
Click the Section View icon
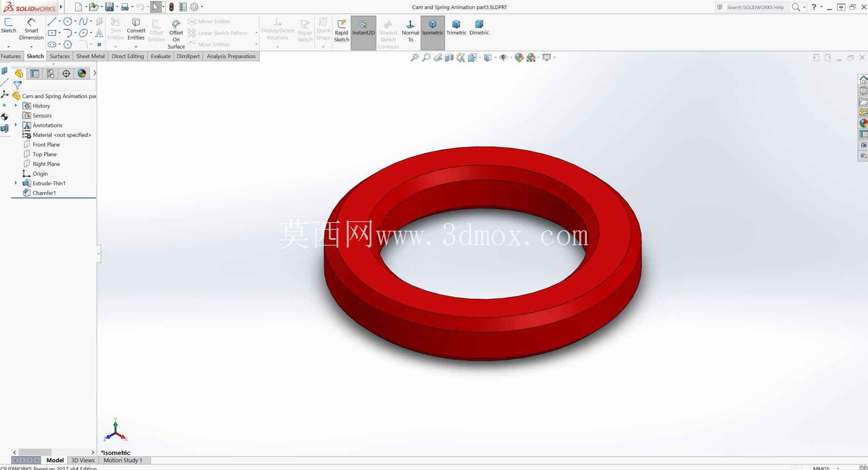coord(449,58)
